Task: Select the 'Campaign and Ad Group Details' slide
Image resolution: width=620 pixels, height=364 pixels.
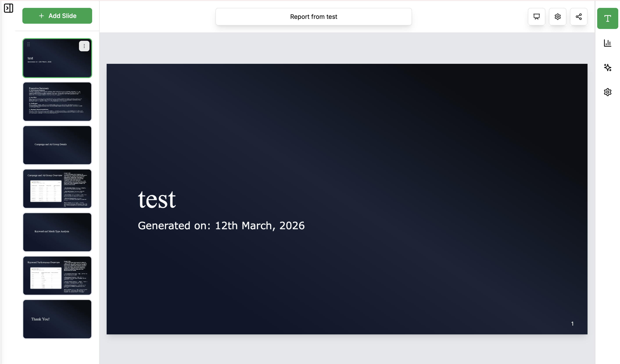Action: click(x=57, y=145)
